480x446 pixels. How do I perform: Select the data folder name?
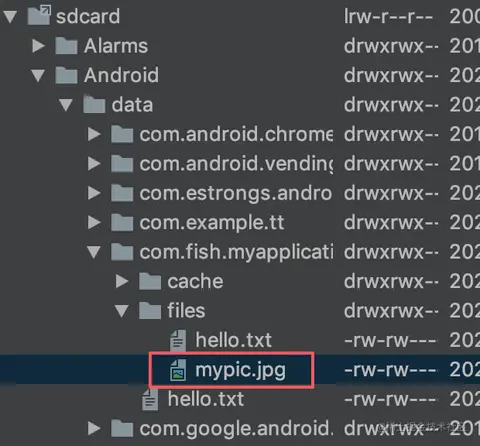(x=132, y=105)
